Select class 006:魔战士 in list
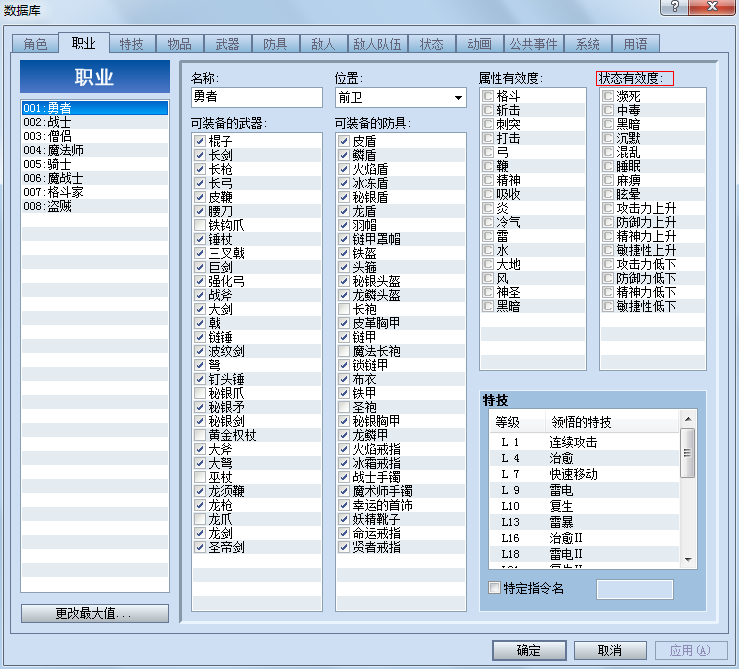This screenshot has width=739, height=669. pos(95,178)
